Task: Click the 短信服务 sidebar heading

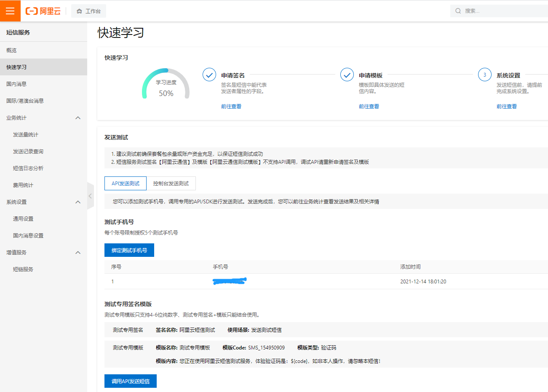Action: tap(18, 32)
